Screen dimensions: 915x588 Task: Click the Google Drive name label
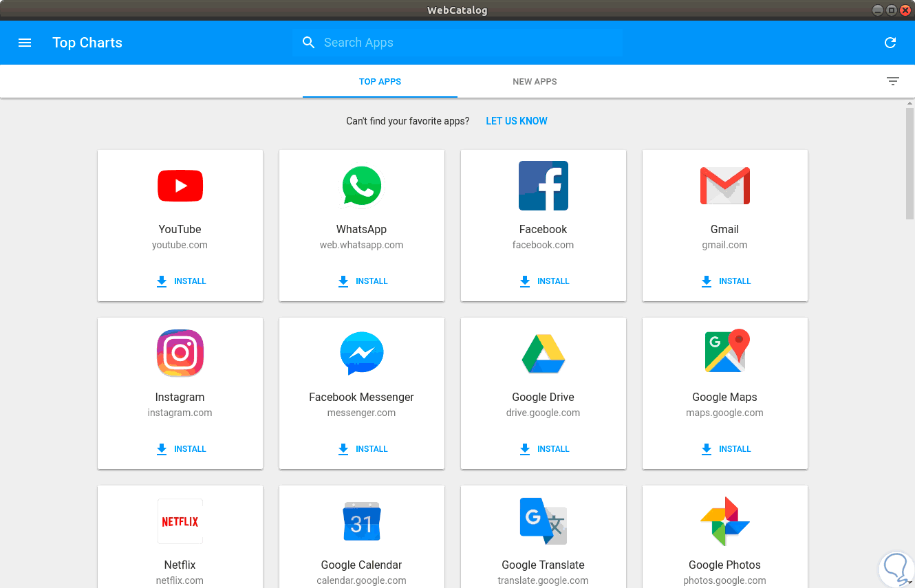point(543,397)
